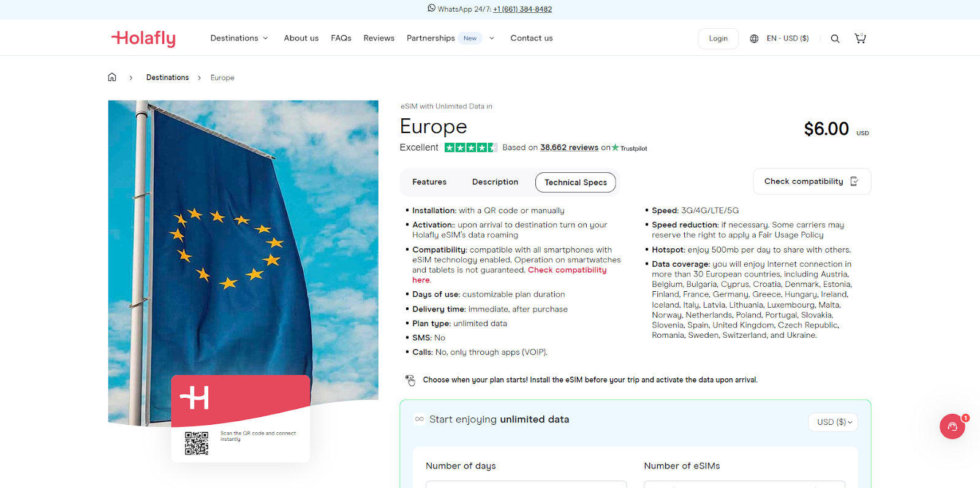Click 'Calls: No, only through apps' line
Viewport: 980px width, 488px height.
(x=480, y=353)
